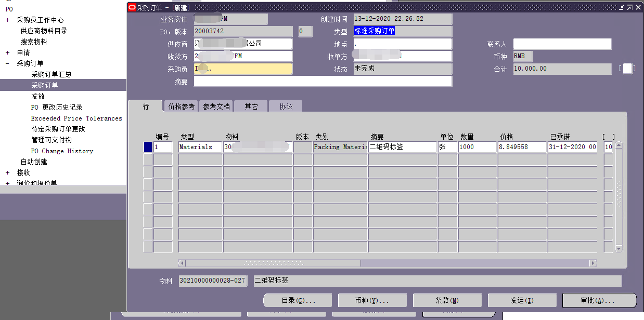Click the horizontal scrollbar left arrow

click(x=181, y=263)
